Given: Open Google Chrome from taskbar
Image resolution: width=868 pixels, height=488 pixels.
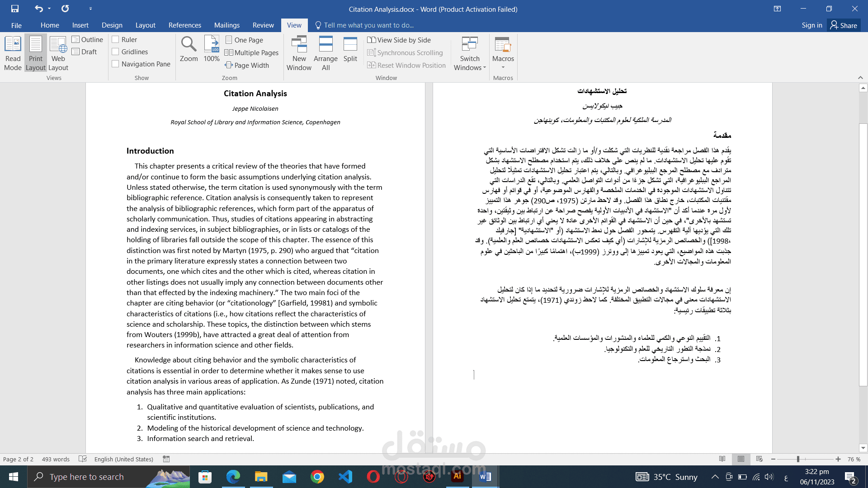Looking at the screenshot, I should click(x=317, y=477).
